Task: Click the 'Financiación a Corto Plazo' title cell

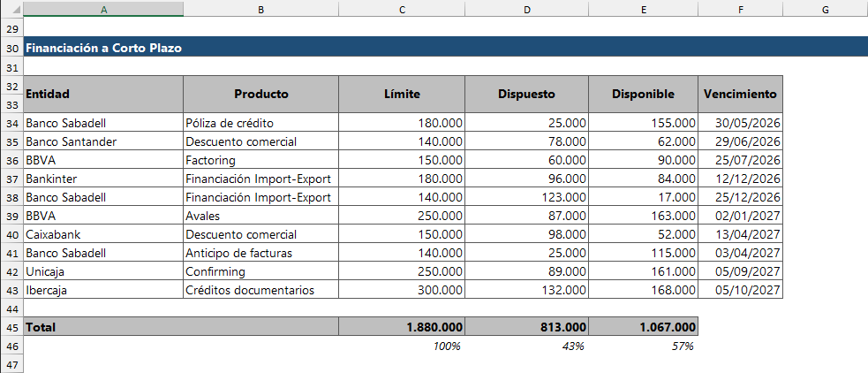Action: coord(104,49)
